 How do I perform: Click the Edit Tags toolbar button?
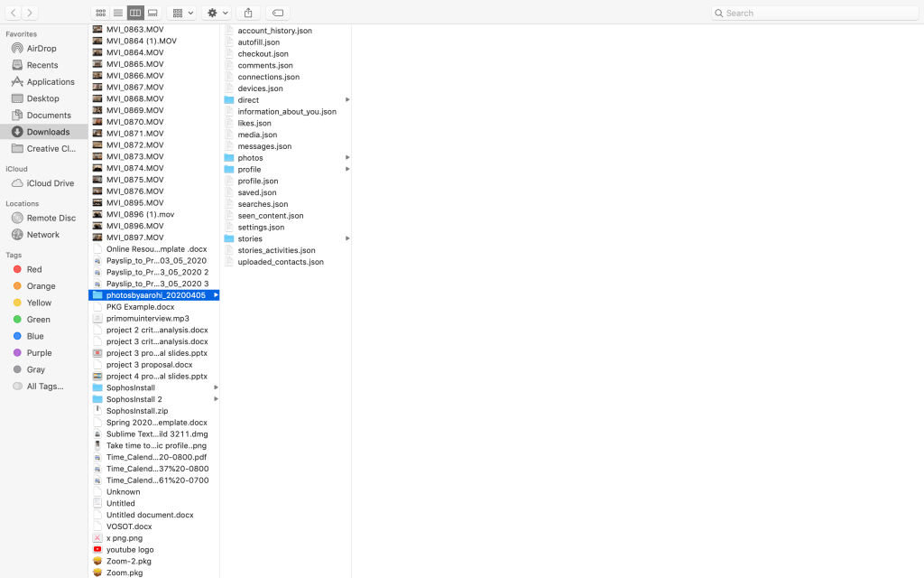pyautogui.click(x=278, y=13)
